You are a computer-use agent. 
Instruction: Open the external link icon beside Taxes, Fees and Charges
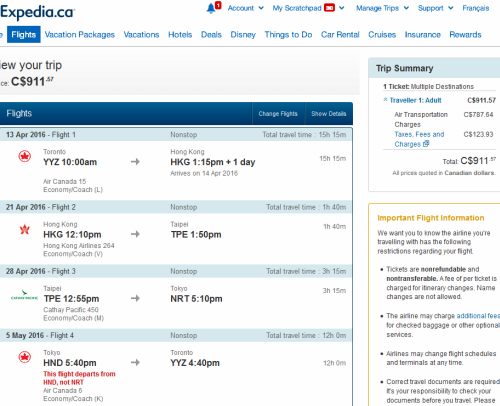point(426,144)
